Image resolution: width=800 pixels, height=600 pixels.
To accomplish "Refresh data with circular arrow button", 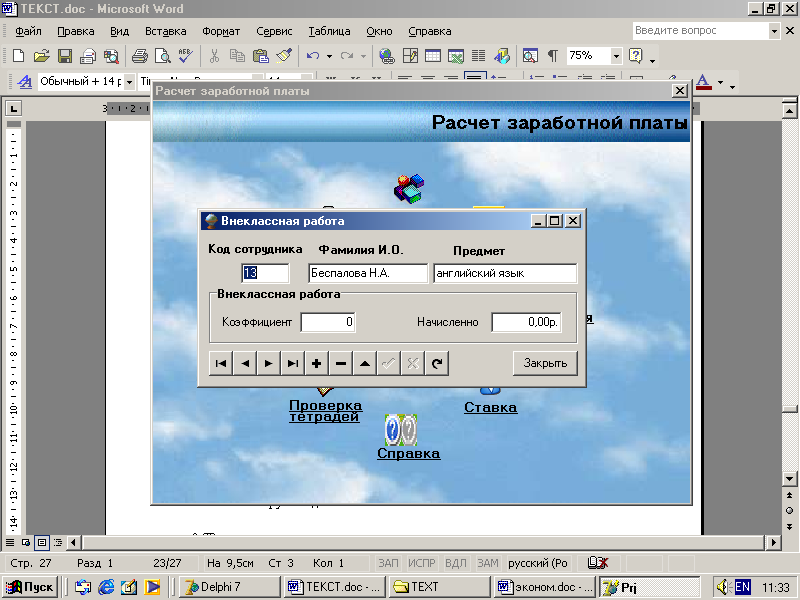I will click(437, 363).
